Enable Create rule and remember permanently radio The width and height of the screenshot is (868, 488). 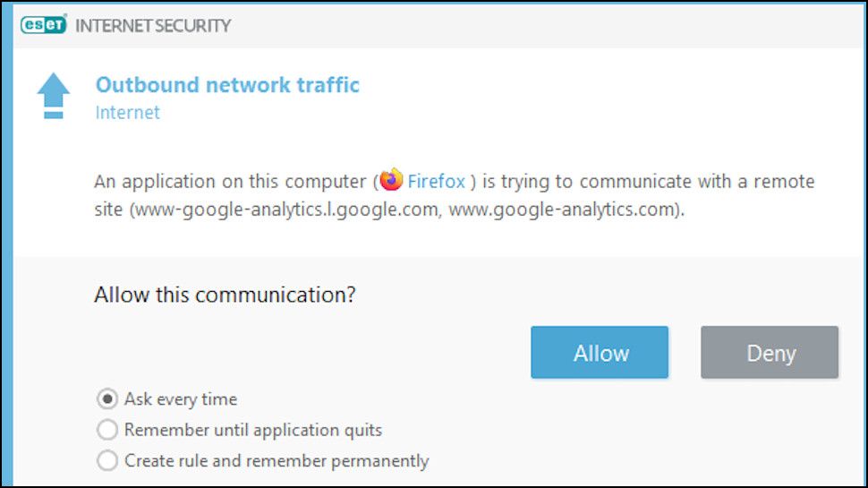[107, 461]
